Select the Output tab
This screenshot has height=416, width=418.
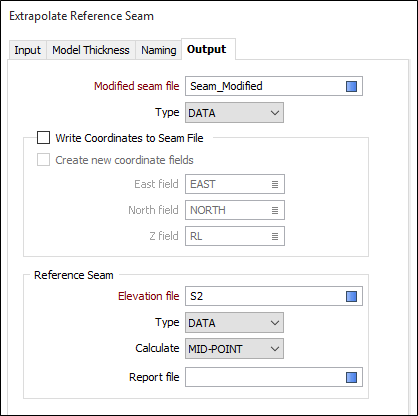pyautogui.click(x=208, y=49)
